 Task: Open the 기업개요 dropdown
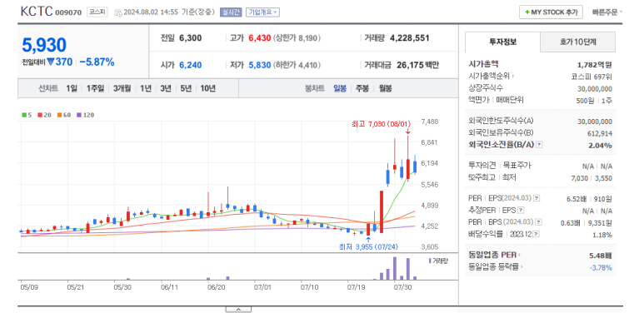[x=263, y=12]
